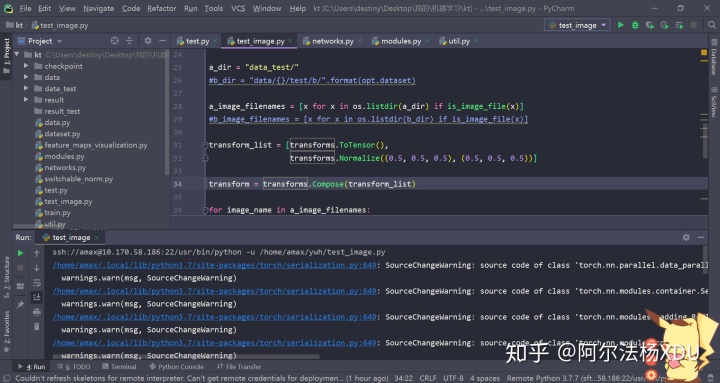The width and height of the screenshot is (720, 383).
Task: Switch to the networks.py editor tab
Action: click(332, 41)
